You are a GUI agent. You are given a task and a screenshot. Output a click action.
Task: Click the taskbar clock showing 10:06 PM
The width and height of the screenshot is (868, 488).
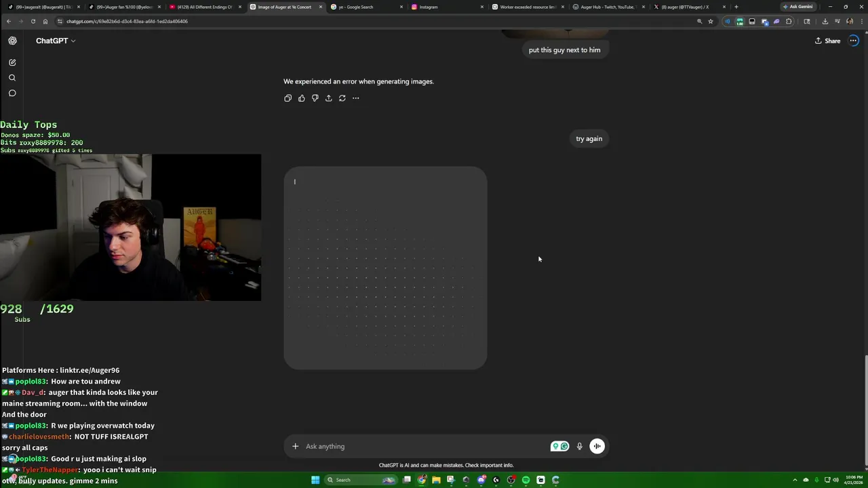[854, 480]
